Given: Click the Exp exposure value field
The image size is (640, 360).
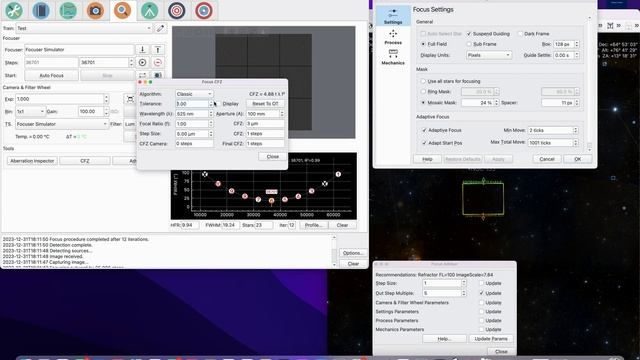Looking at the screenshot, I should [60, 99].
